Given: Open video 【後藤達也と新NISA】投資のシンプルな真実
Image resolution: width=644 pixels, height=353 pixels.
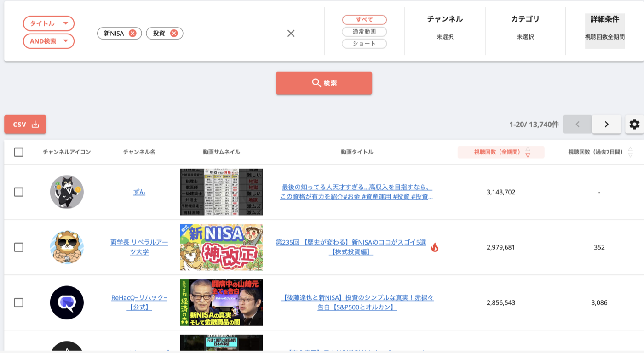Looking at the screenshot, I should tap(357, 302).
